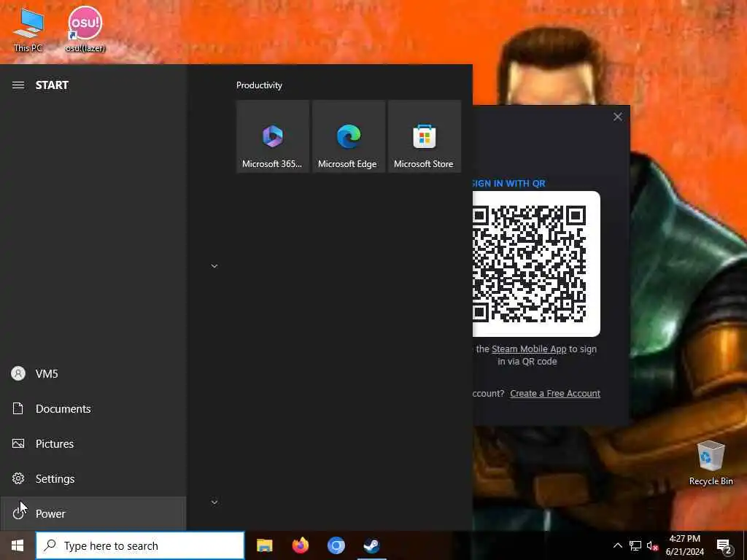Open the notification Action Center icon

tap(724, 546)
